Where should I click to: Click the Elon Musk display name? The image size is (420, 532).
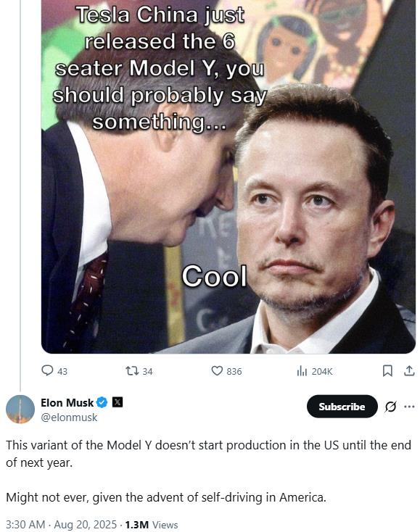pyautogui.click(x=67, y=403)
